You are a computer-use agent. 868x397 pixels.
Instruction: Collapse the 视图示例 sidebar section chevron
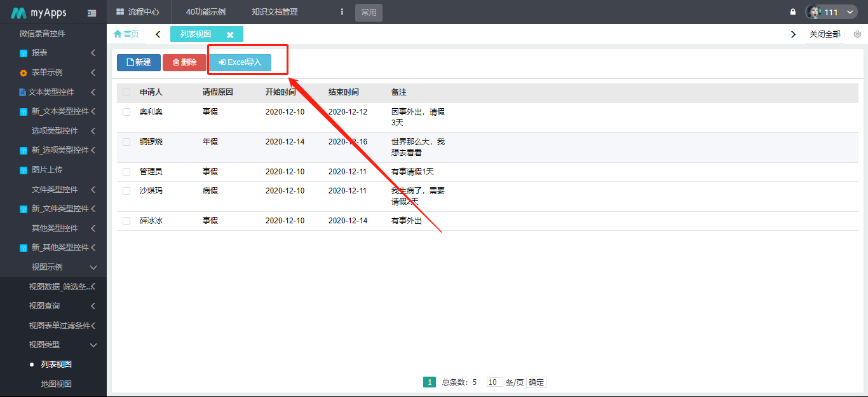click(93, 267)
